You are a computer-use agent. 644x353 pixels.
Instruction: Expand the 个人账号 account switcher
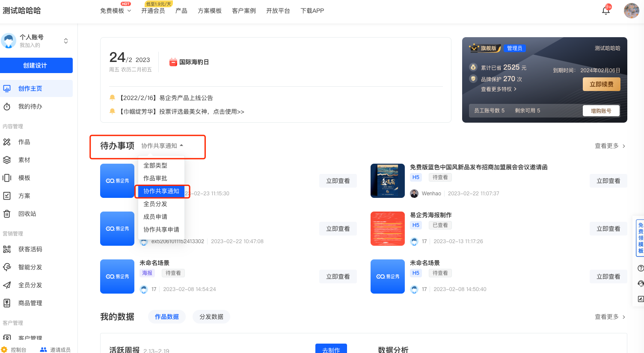pos(66,41)
